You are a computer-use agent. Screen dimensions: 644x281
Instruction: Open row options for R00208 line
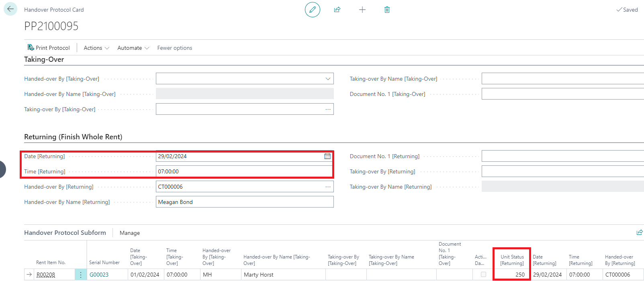pyautogui.click(x=81, y=275)
